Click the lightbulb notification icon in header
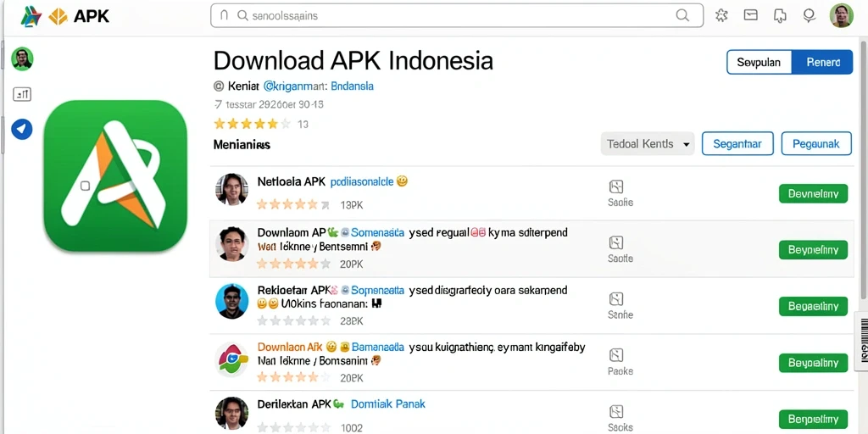 (x=810, y=15)
